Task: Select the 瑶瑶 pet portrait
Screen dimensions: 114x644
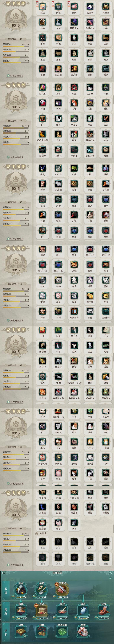Action: tap(43, 6)
